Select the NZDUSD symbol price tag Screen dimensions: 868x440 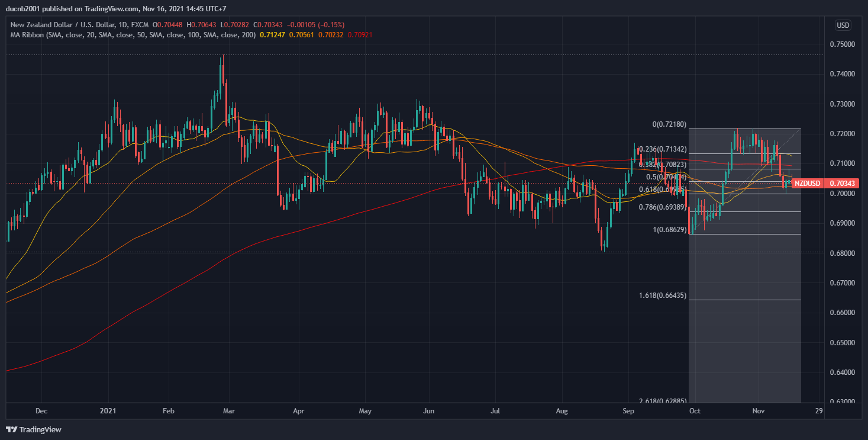coord(807,184)
